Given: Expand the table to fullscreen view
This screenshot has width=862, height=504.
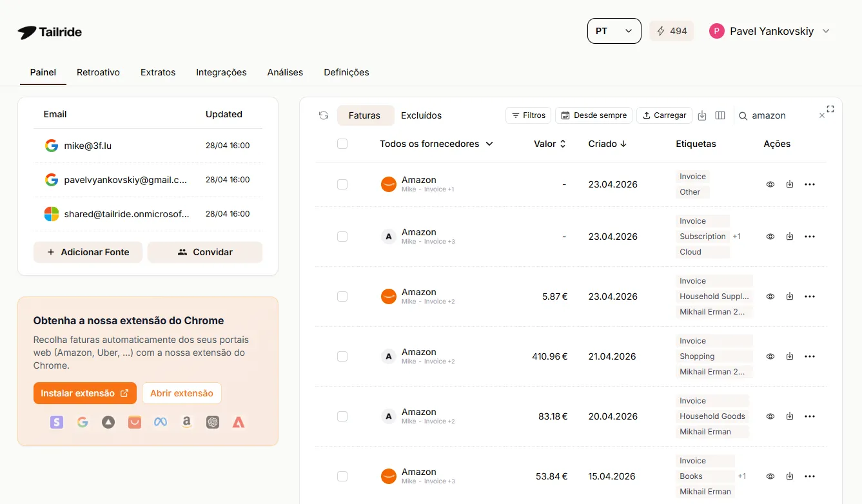Looking at the screenshot, I should click(x=830, y=109).
